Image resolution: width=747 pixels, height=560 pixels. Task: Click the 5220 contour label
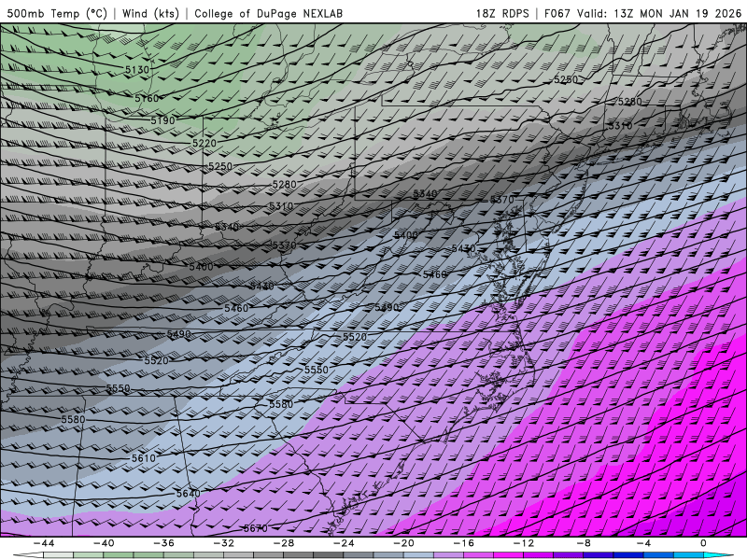point(204,143)
